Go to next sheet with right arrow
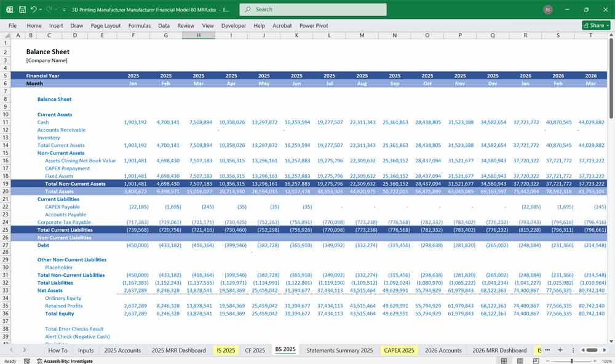This screenshot has height=364, width=615. pos(25,350)
